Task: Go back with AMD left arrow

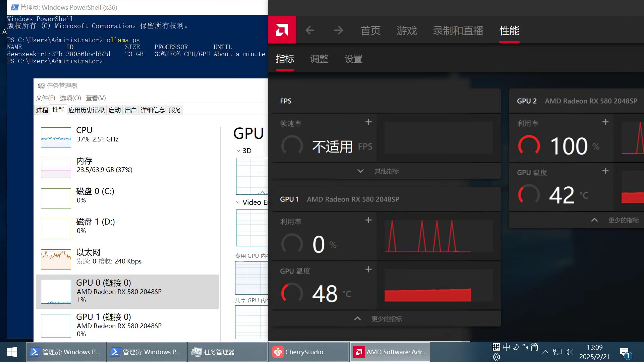Action: pyautogui.click(x=310, y=30)
